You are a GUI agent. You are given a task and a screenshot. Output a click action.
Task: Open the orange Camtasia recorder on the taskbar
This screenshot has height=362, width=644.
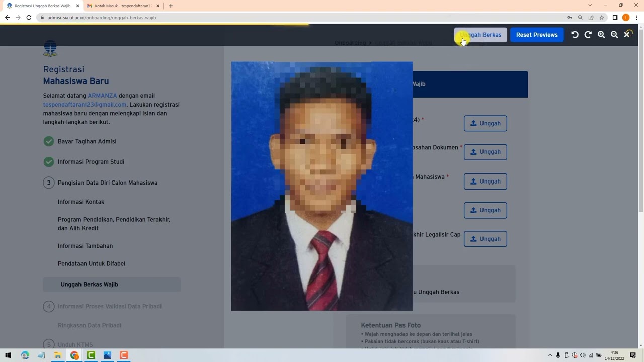(124, 355)
